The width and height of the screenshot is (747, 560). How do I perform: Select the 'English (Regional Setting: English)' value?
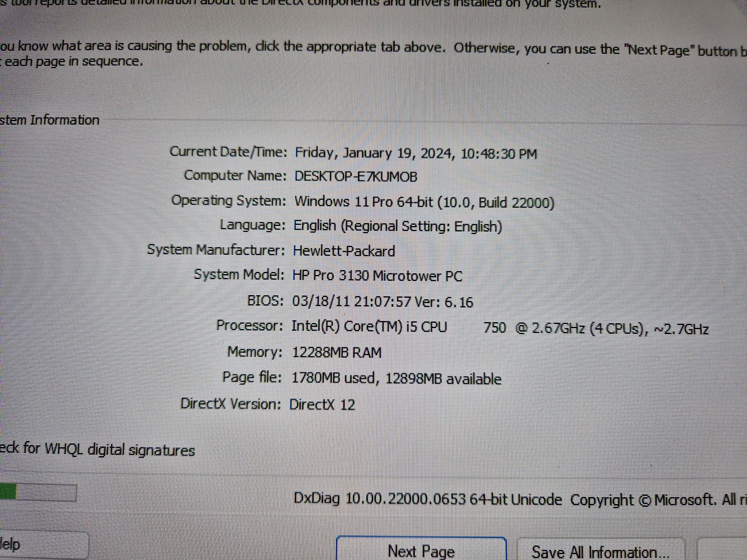click(x=398, y=226)
